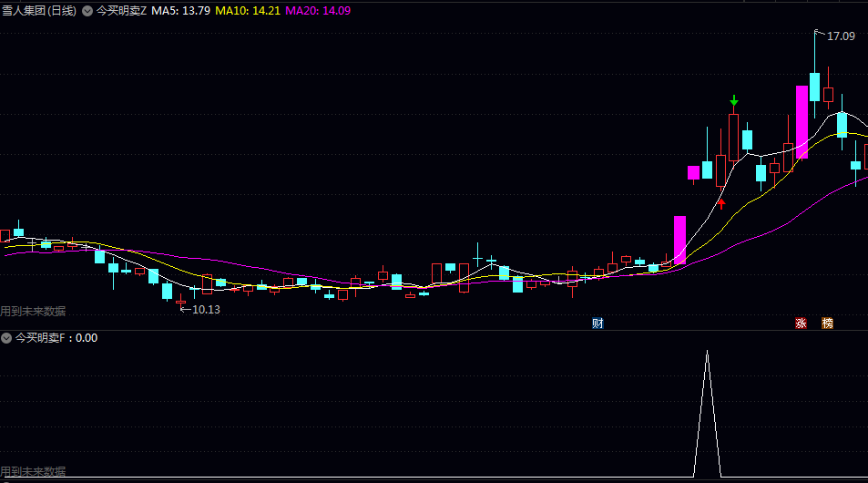The width and height of the screenshot is (868, 483).
Task: Click 用到未来数据 warning in lower indicator panel
Action: click(33, 471)
